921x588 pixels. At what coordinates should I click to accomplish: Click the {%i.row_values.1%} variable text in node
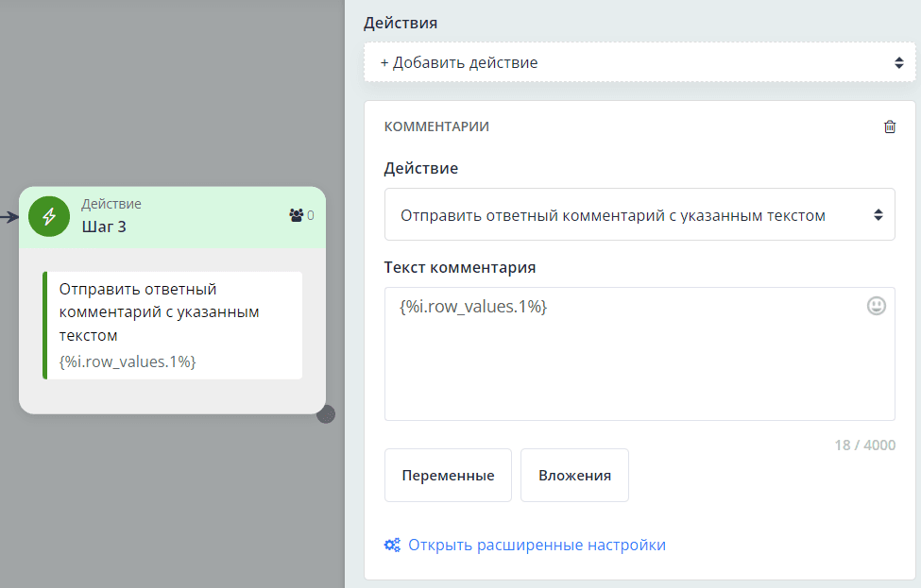click(x=128, y=361)
